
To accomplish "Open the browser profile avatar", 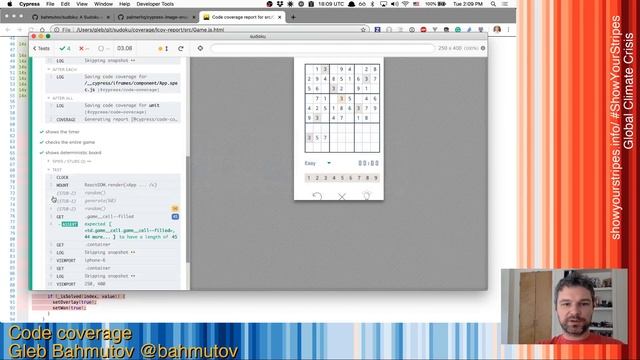I will coord(497,29).
